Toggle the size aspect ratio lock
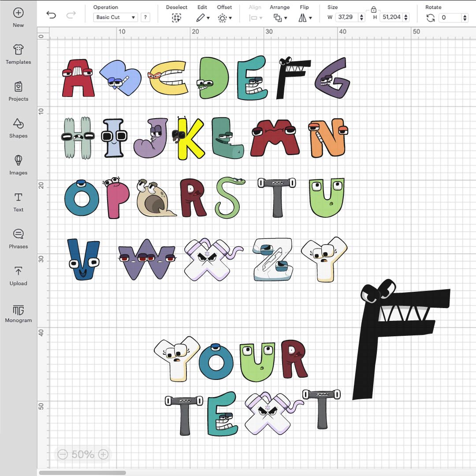The width and height of the screenshot is (476, 476). pos(373,9)
